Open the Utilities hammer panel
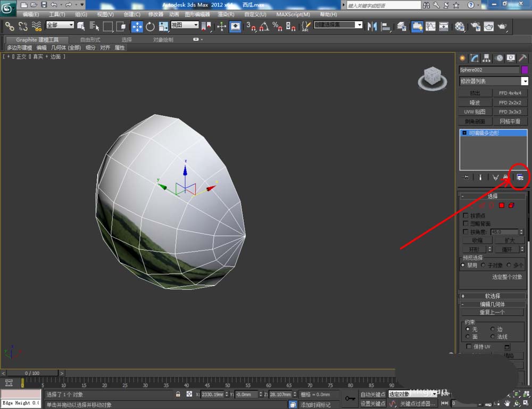532x409 pixels. [523, 58]
